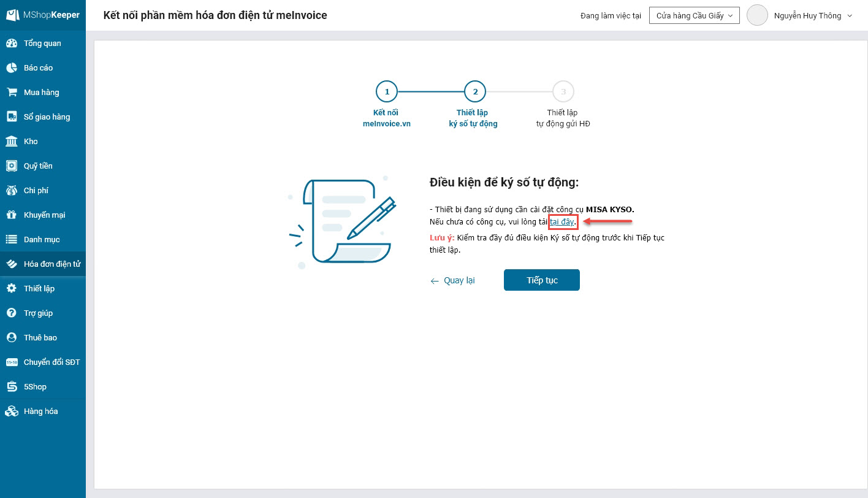This screenshot has height=498, width=868.
Task: Click the Hàng hóa boxes icon
Action: [12, 412]
